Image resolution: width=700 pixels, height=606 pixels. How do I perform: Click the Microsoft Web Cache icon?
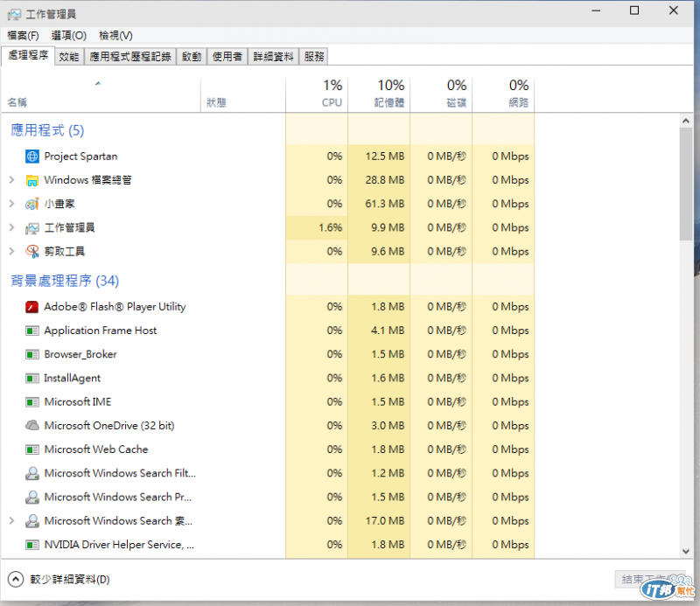[x=32, y=449]
